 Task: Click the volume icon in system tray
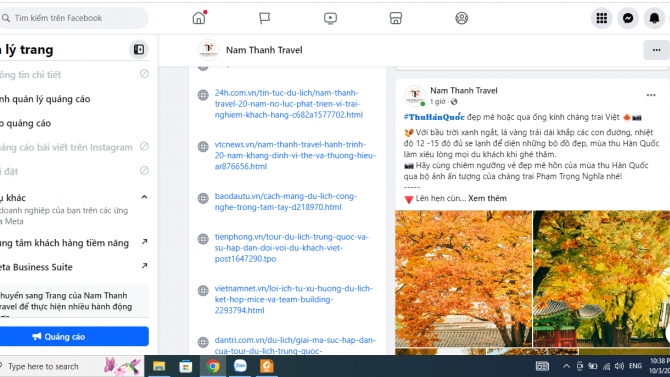tap(619, 366)
